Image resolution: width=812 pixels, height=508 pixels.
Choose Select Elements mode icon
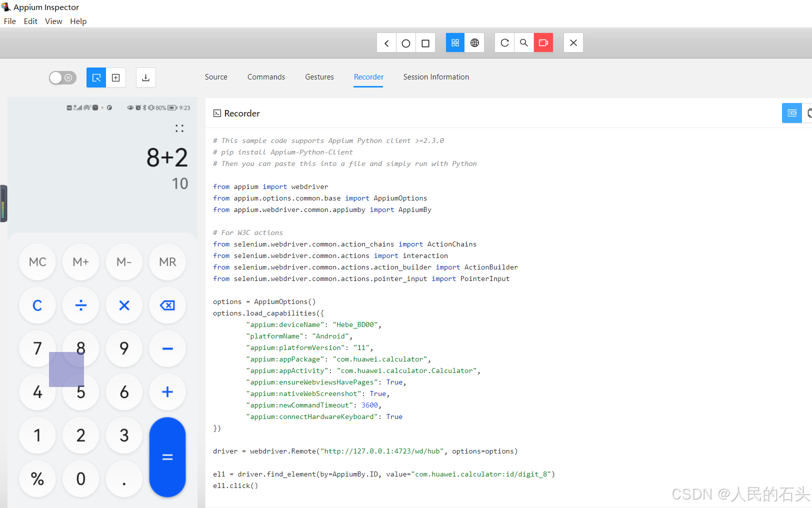(96, 77)
